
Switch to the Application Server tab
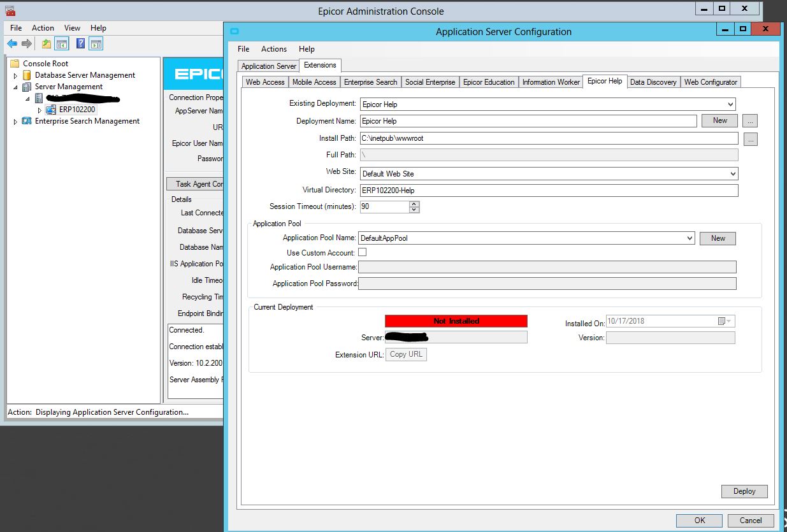point(269,66)
